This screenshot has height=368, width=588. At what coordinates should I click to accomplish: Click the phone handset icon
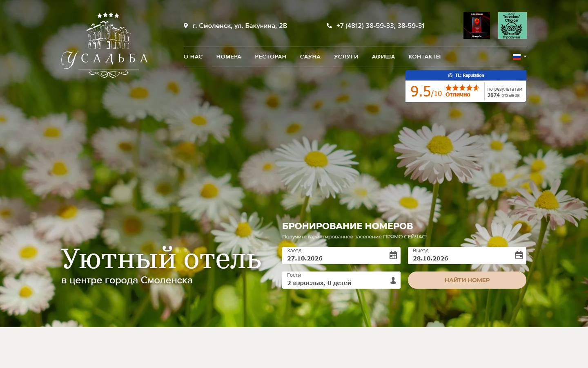329,26
